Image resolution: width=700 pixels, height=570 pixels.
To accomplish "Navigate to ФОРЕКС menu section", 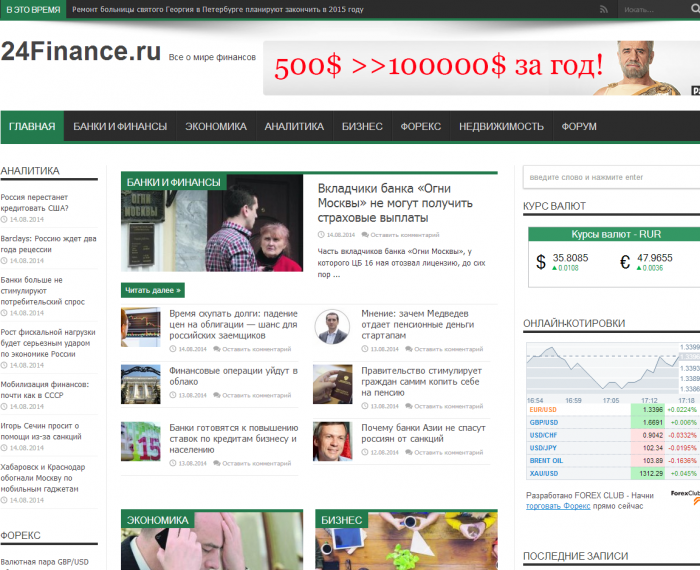I will click(421, 127).
